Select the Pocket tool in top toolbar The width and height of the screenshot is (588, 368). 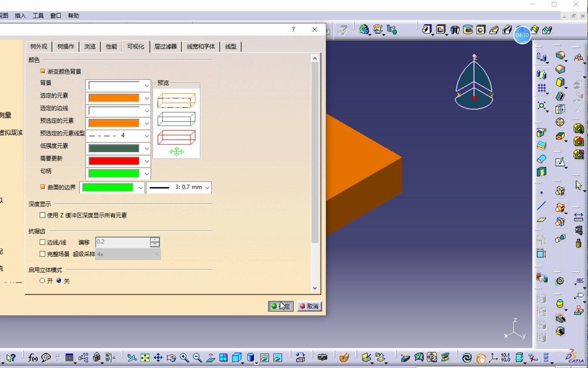tap(441, 29)
